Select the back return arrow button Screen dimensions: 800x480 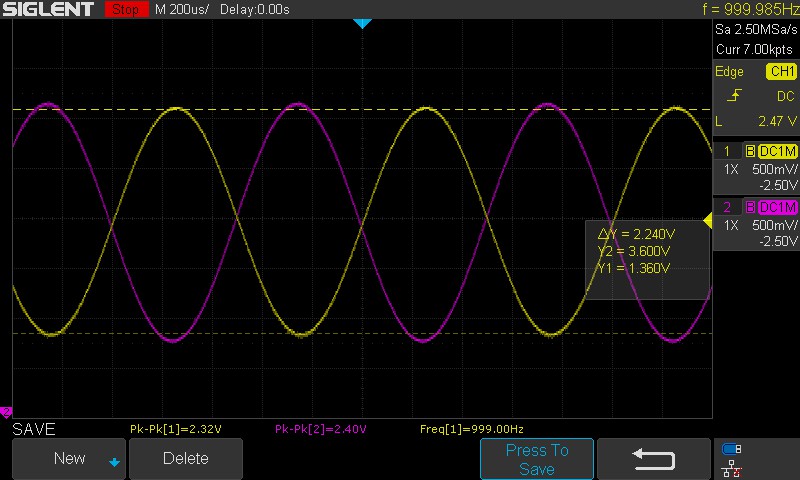(x=654, y=459)
